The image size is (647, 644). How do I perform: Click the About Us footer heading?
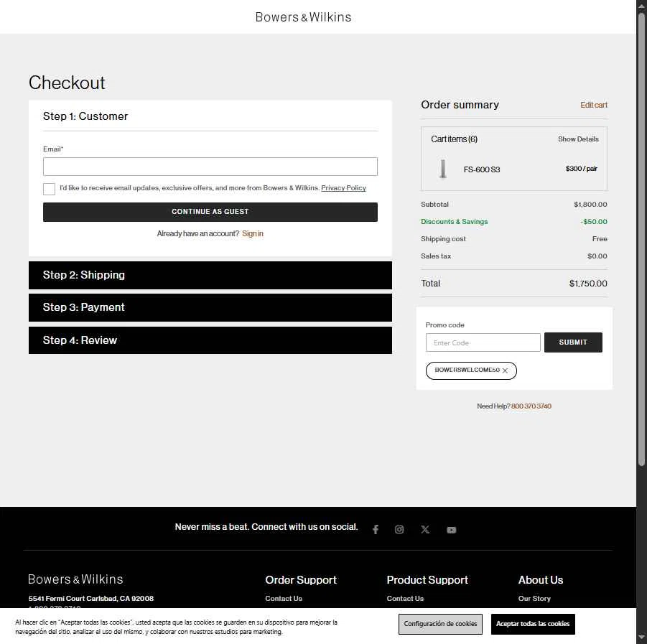(x=541, y=580)
